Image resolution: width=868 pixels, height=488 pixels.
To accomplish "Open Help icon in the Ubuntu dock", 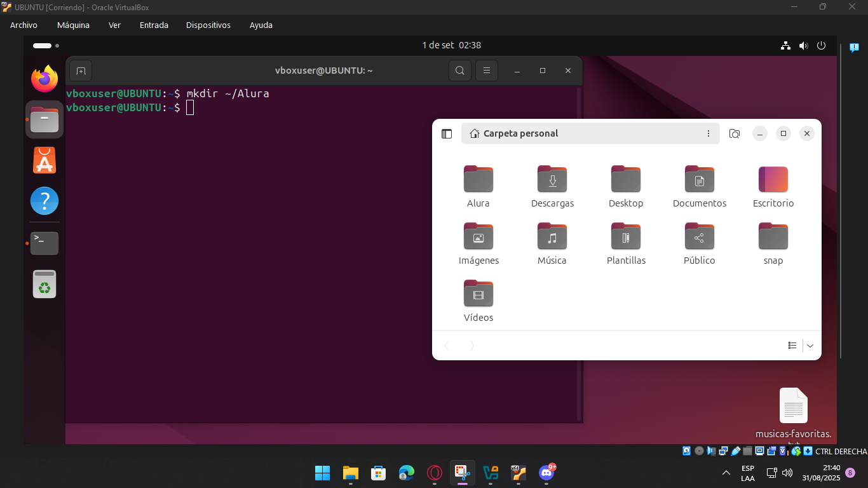I will coord(44,201).
